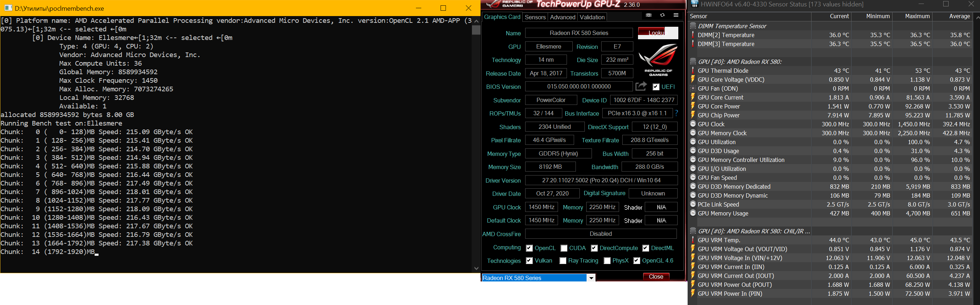Click the console scrollbar down arrow
This screenshot has height=305, width=980.
click(476, 268)
